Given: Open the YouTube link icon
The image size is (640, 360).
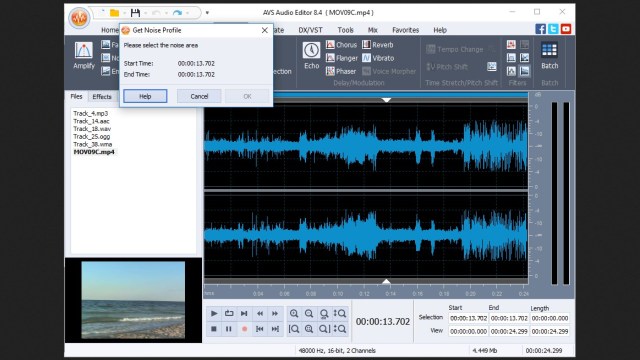Looking at the screenshot, I should (566, 29).
